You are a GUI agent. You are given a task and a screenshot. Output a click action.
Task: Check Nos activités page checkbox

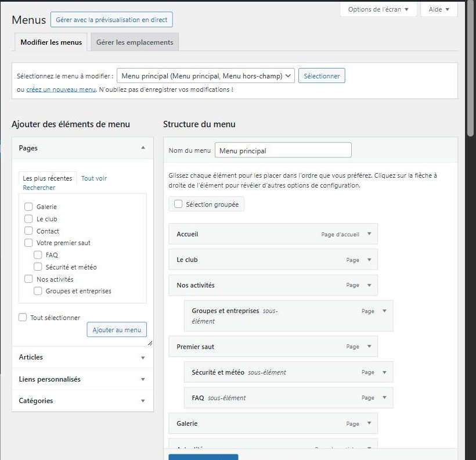click(28, 279)
